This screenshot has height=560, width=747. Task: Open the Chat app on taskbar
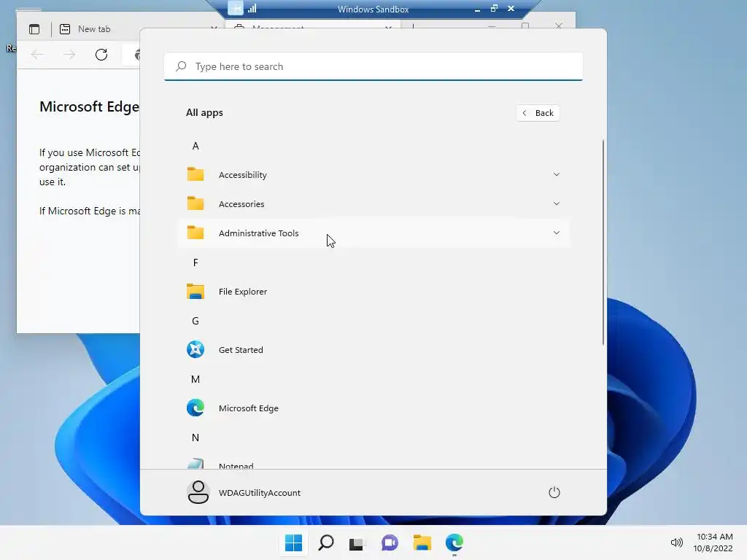(390, 542)
